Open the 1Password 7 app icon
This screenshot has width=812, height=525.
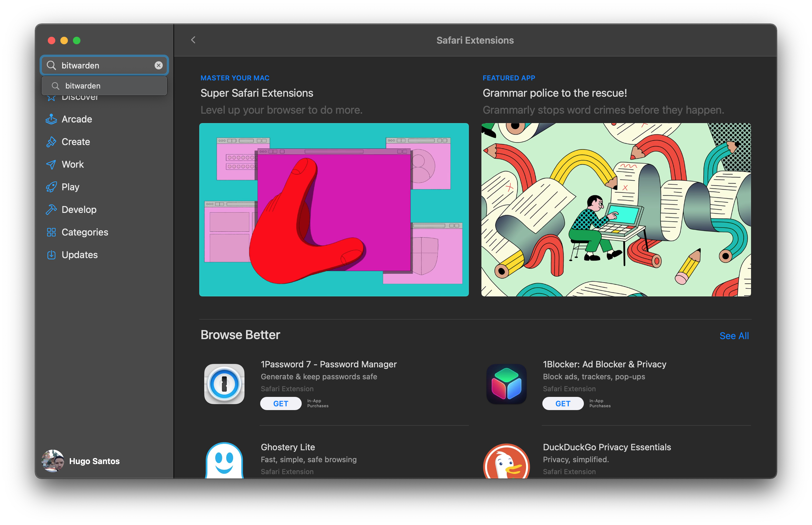pos(224,384)
